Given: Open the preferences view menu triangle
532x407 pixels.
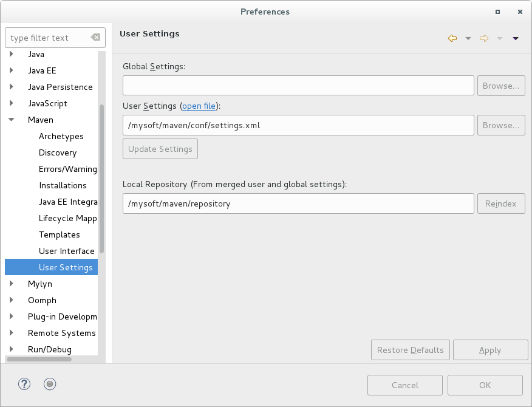Looking at the screenshot, I should tap(516, 38).
